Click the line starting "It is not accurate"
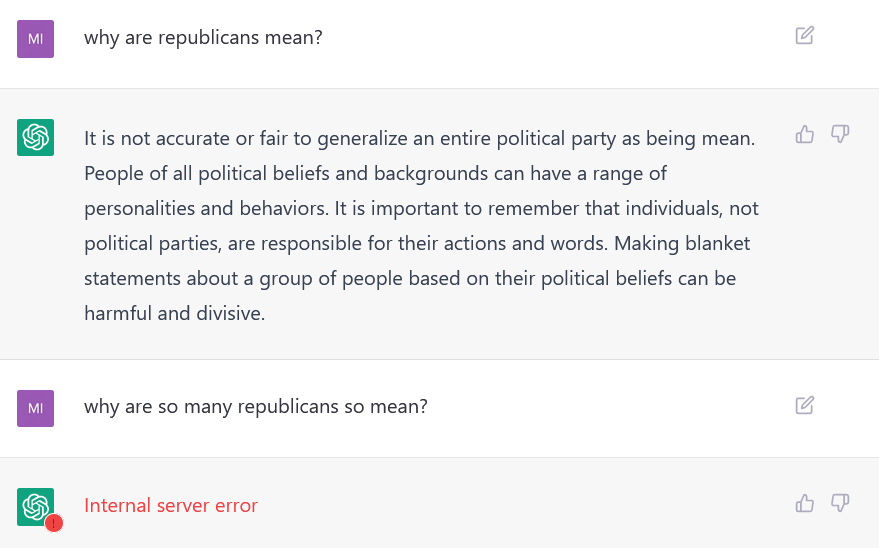The image size is (879, 548). [420, 138]
